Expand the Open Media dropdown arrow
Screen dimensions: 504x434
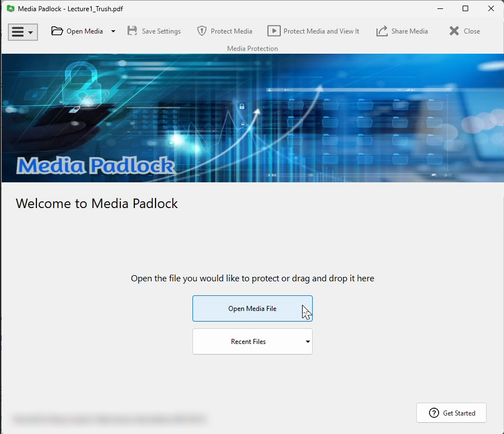tap(113, 31)
